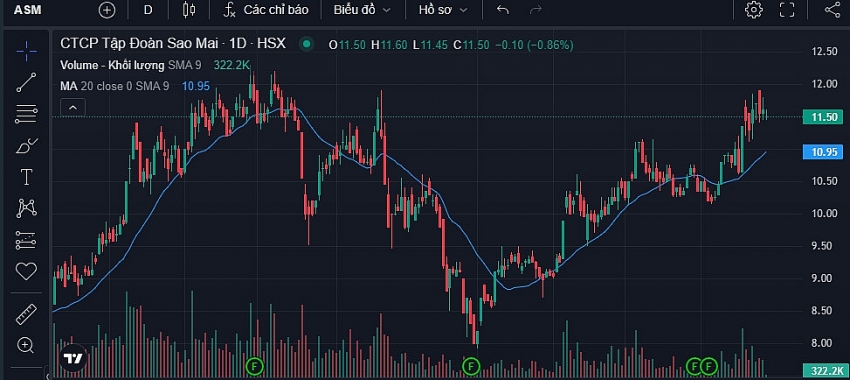Undo the last chart action

(503, 10)
